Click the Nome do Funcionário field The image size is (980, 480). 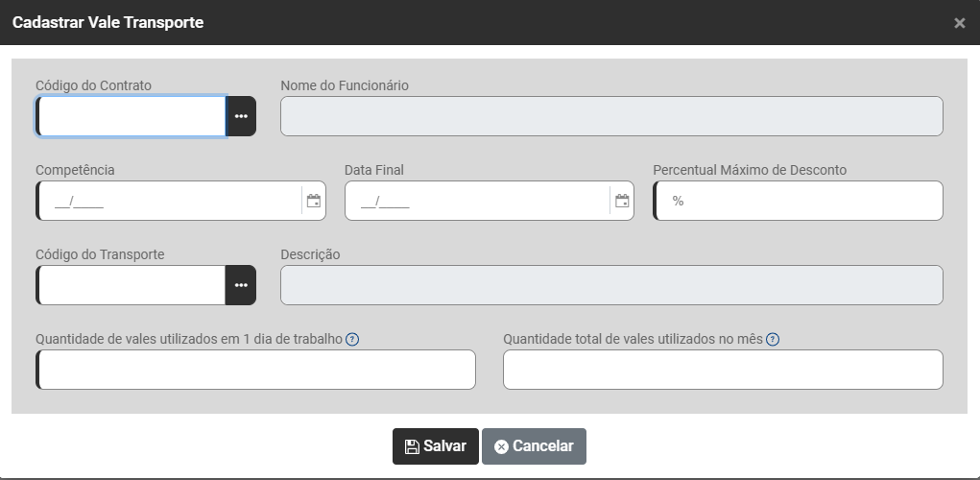[x=611, y=116]
